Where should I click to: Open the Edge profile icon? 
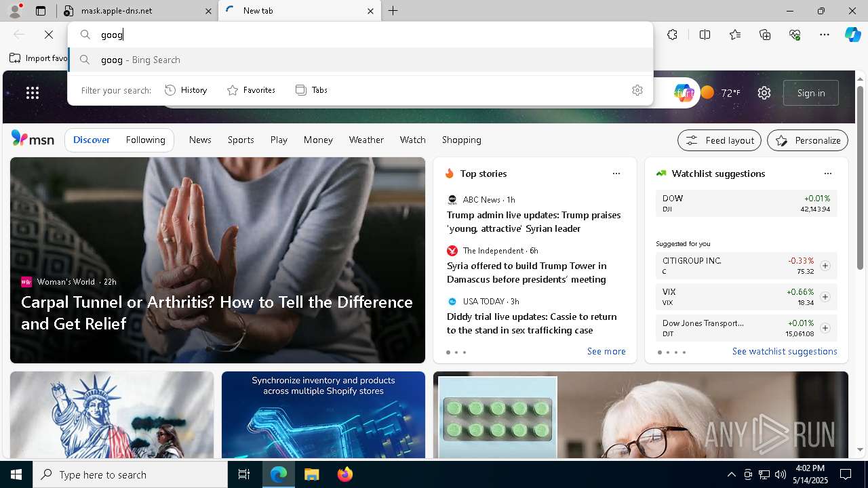coord(14,11)
